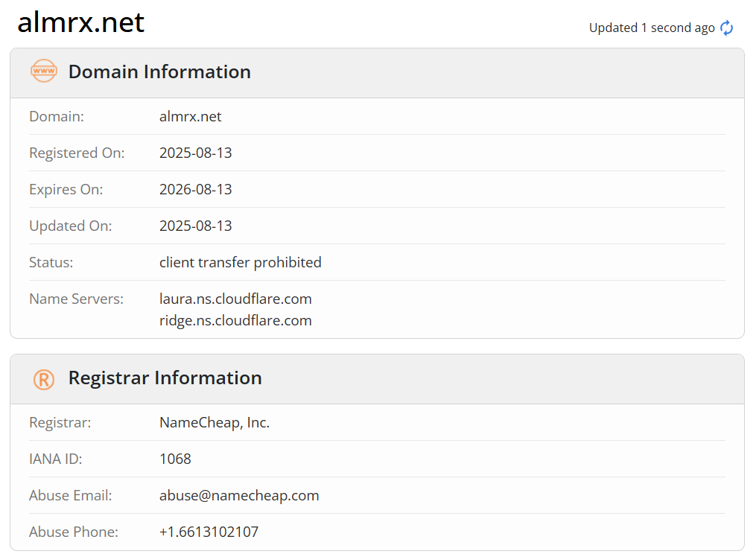756x557 pixels.
Task: Click the abuse@namecheap.com email address
Action: tap(239, 496)
